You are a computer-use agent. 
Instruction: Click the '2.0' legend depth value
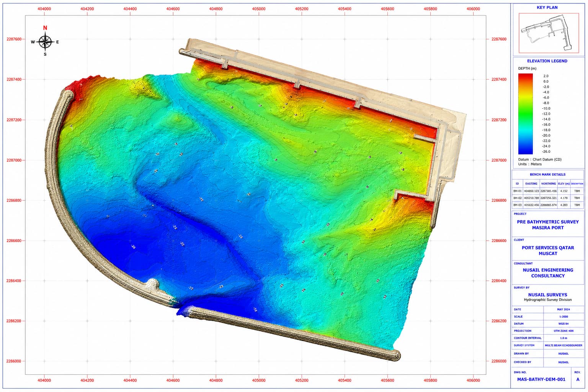coord(546,76)
